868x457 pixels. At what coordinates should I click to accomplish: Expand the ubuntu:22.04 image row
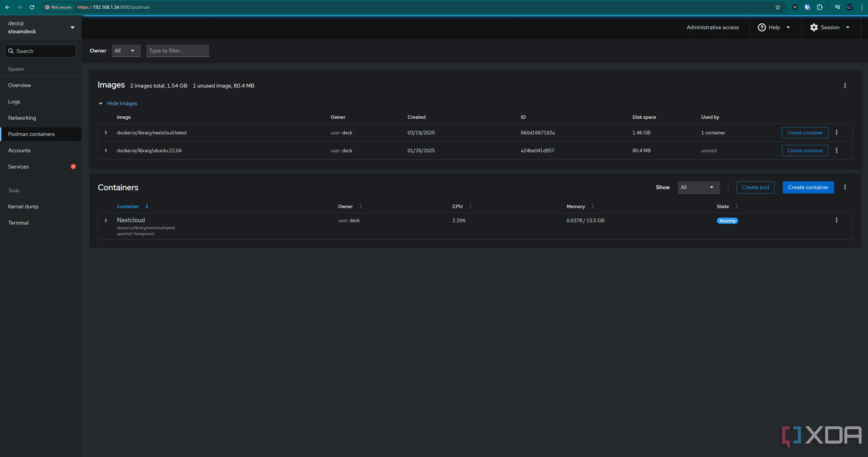(106, 150)
